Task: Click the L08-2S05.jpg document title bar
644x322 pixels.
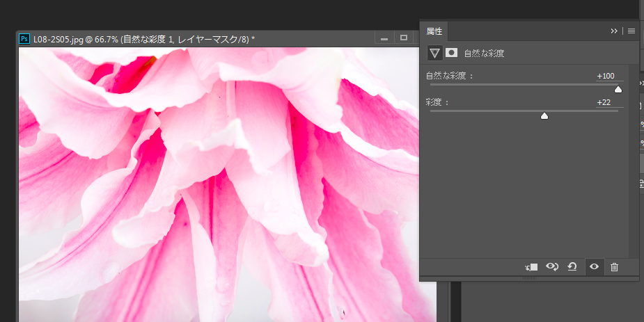Action: click(197, 39)
